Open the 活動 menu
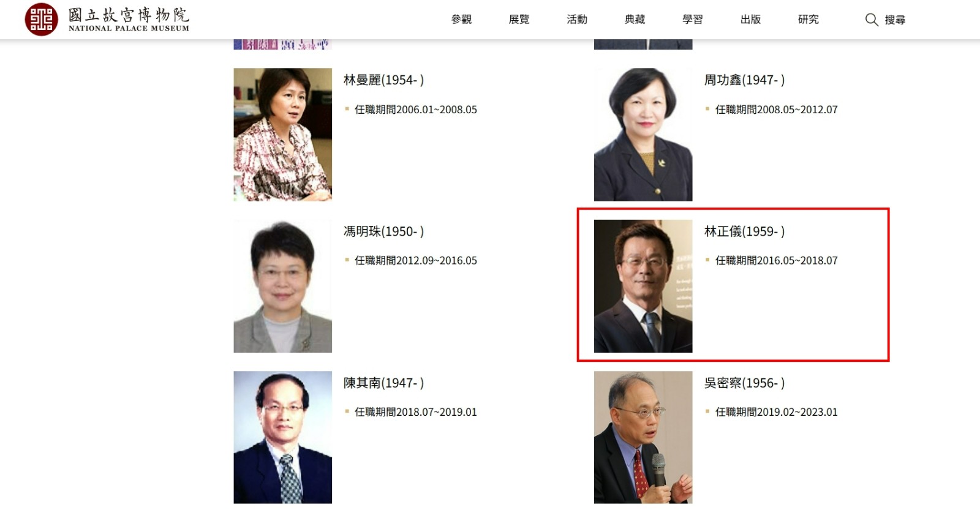The height and width of the screenshot is (529, 980). pos(577,20)
